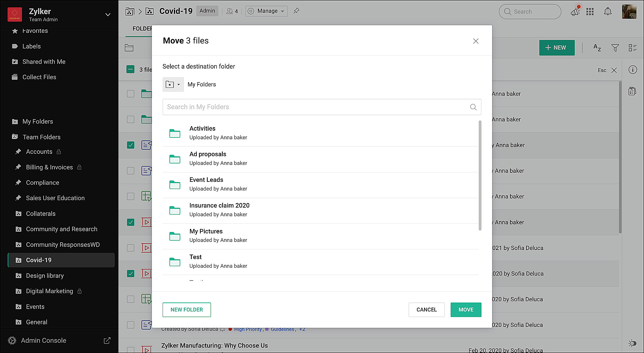Toggle dark mode switch at bottom right
Screen dimensions: 644x353
click(x=632, y=343)
